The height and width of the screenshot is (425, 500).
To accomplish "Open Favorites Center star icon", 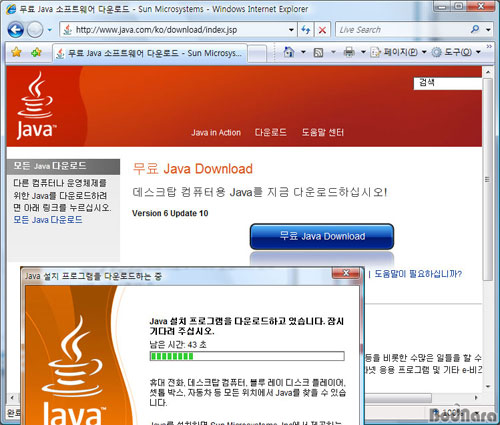I will [16, 52].
